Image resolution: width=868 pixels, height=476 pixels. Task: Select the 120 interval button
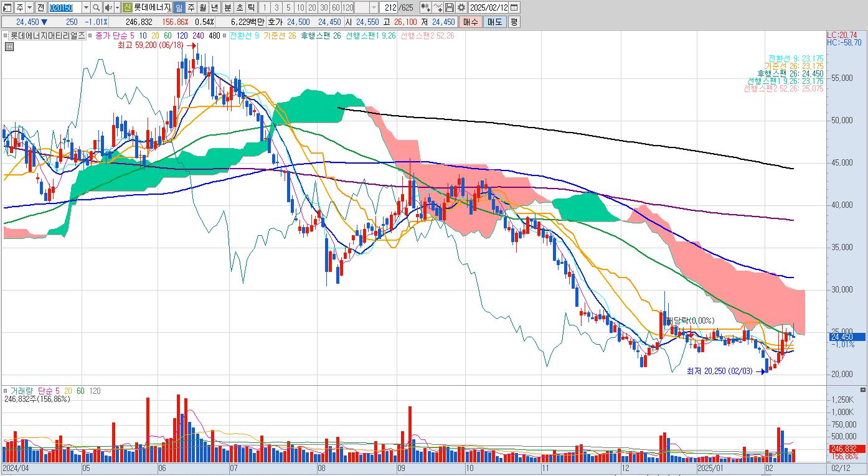(x=348, y=7)
